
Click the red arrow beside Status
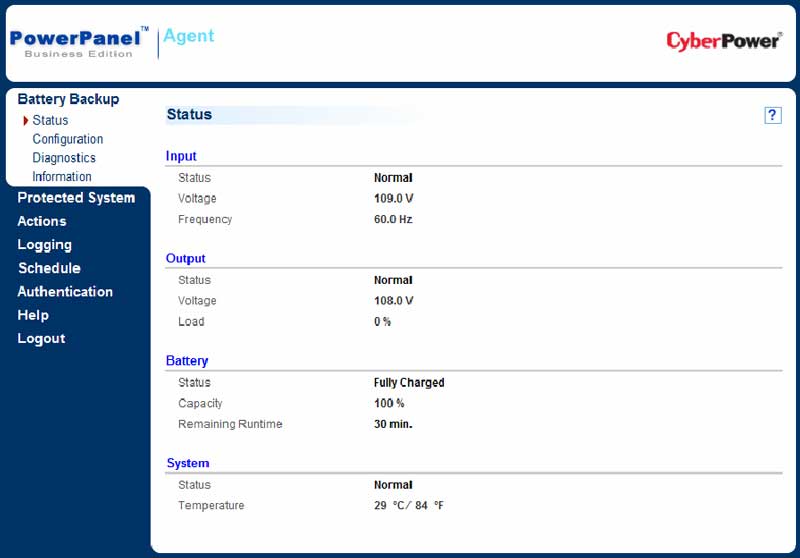pos(25,121)
